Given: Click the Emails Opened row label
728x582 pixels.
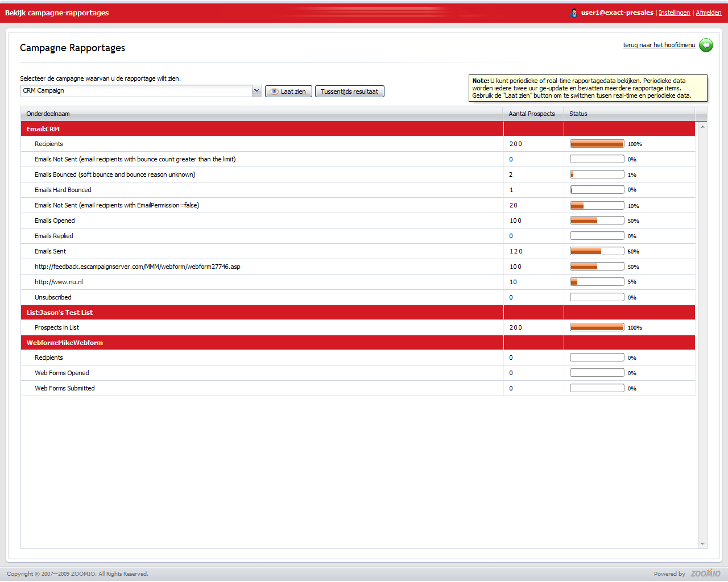Looking at the screenshot, I should [55, 221].
